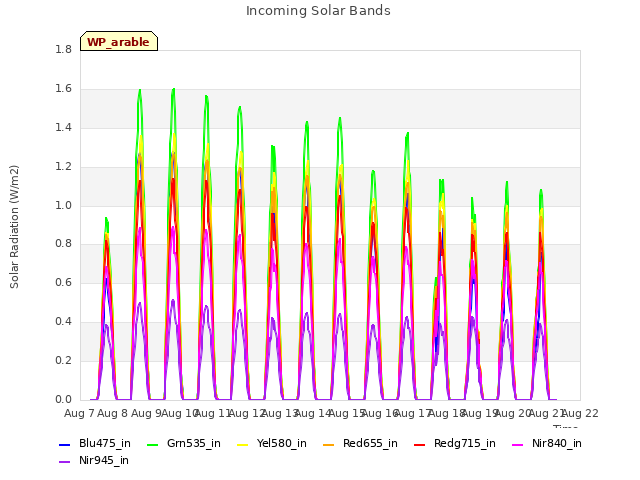
Task: Click the Redg715_in legend label
Action: point(464,444)
